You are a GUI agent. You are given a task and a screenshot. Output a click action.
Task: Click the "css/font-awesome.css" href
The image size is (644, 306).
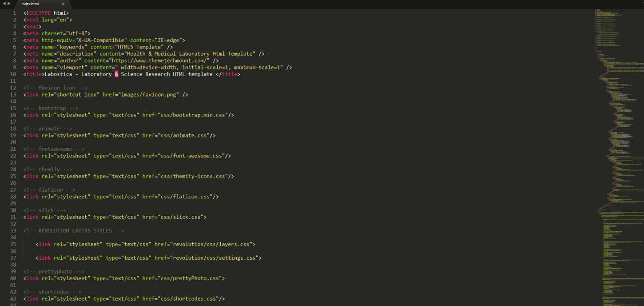click(191, 156)
